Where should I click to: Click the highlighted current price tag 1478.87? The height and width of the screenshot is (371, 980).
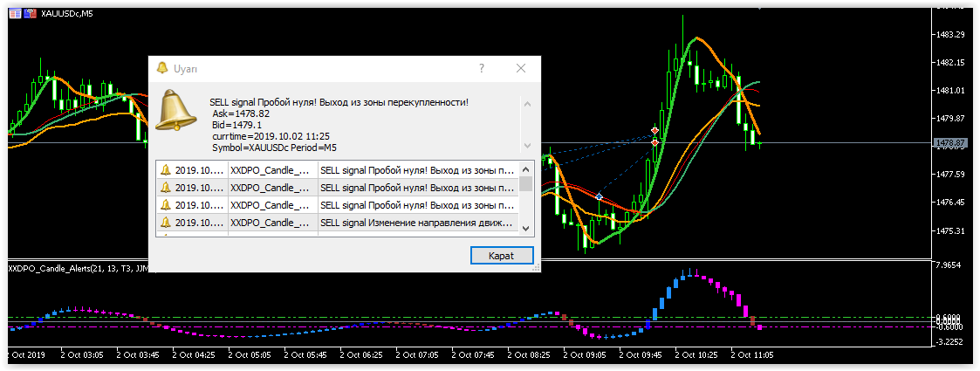click(x=950, y=143)
